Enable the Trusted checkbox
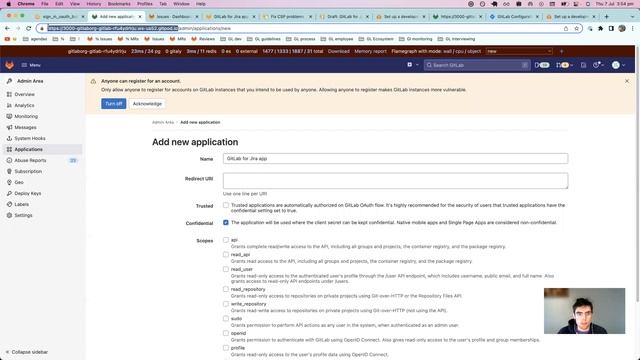The width and height of the screenshot is (640, 360). 226,205
